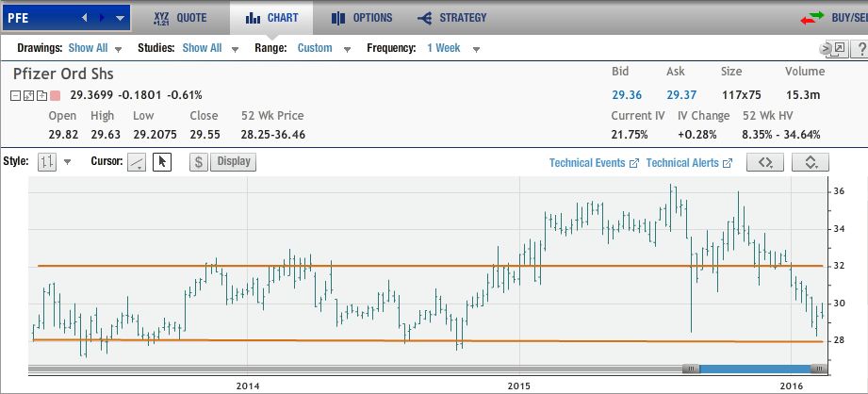Click the bar chart Style icon
This screenshot has height=394, width=868.
[47, 162]
